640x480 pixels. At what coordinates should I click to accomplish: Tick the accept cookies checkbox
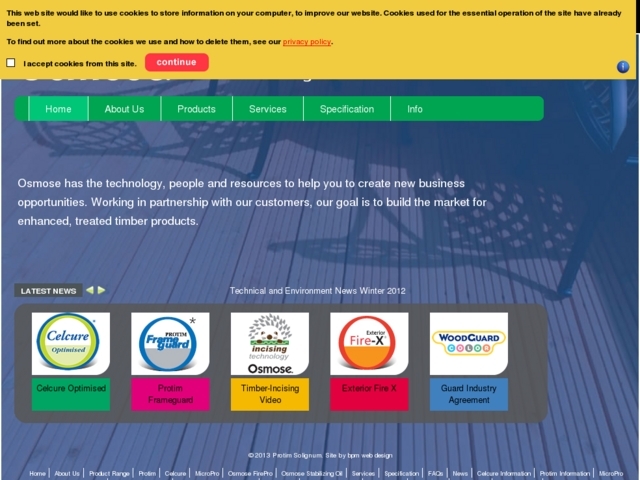click(x=11, y=62)
